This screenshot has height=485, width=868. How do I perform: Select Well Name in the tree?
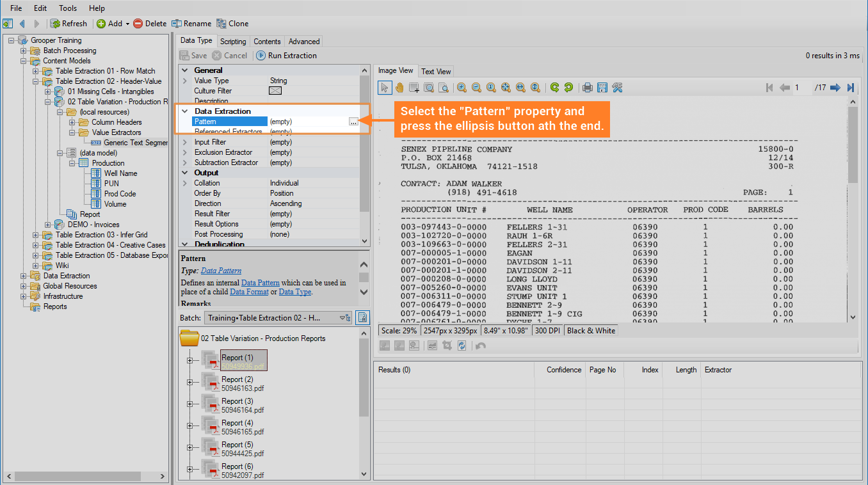tap(120, 173)
